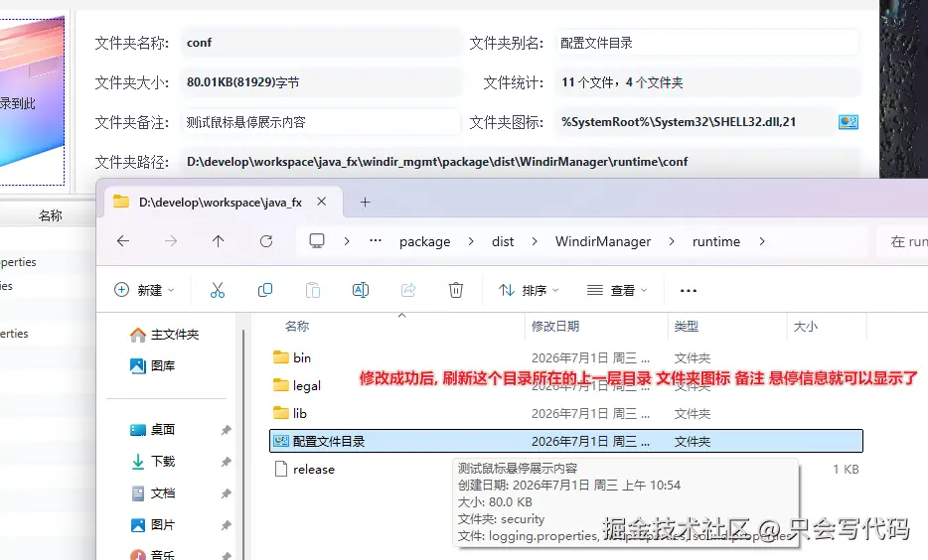Screen dimensions: 928x560
Task: Unpin 桌面 using its pin icon
Action: [x=227, y=430]
